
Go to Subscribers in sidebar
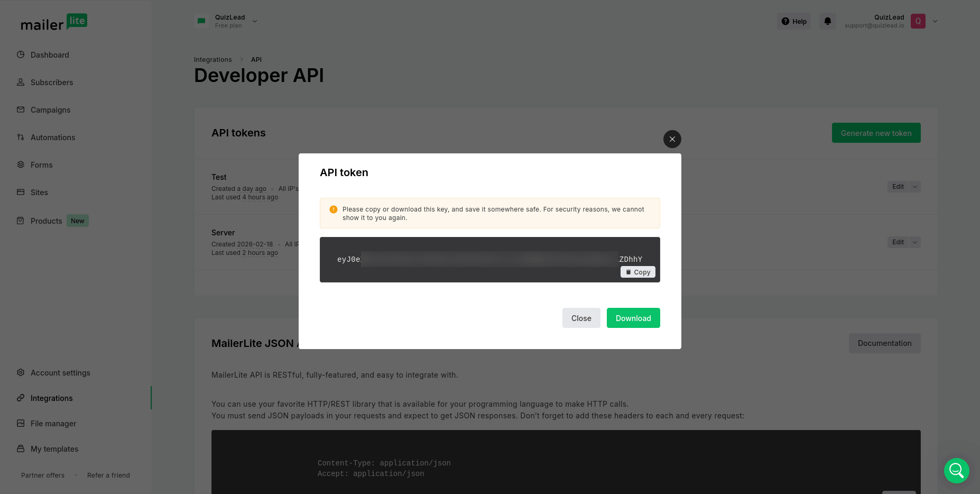[x=52, y=83]
